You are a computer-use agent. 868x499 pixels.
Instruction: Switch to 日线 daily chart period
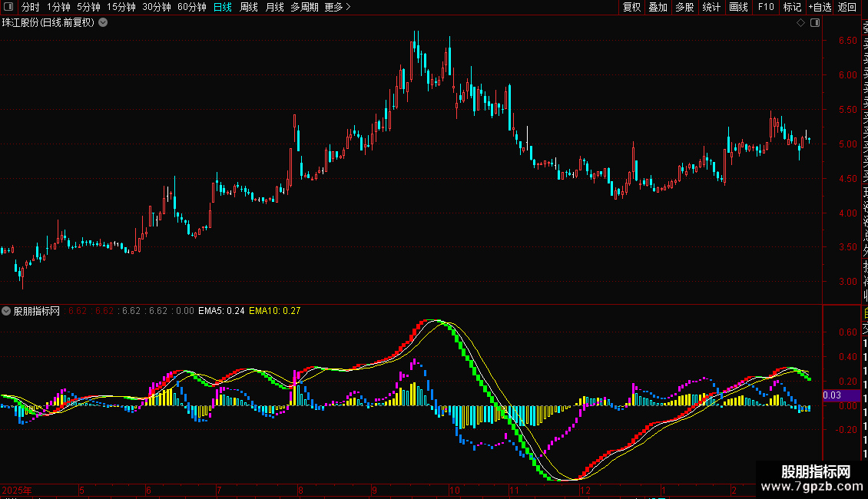tap(223, 7)
